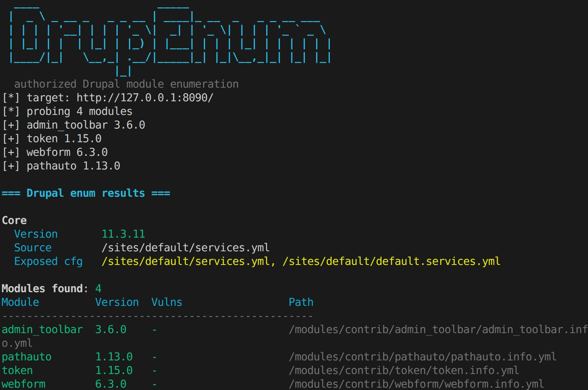Click the '[+] token 1.15.0' log line

coord(51,139)
